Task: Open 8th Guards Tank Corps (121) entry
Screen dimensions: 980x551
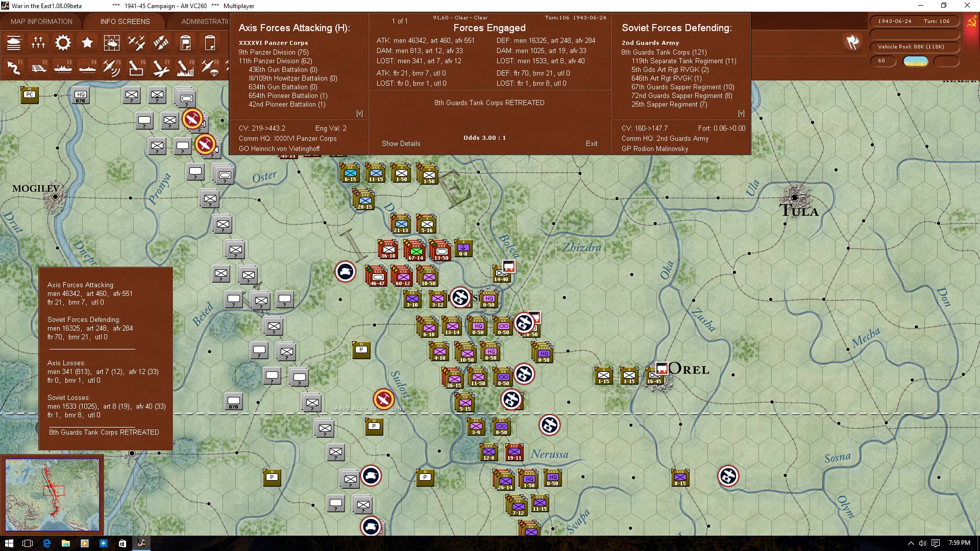Action: (x=664, y=52)
